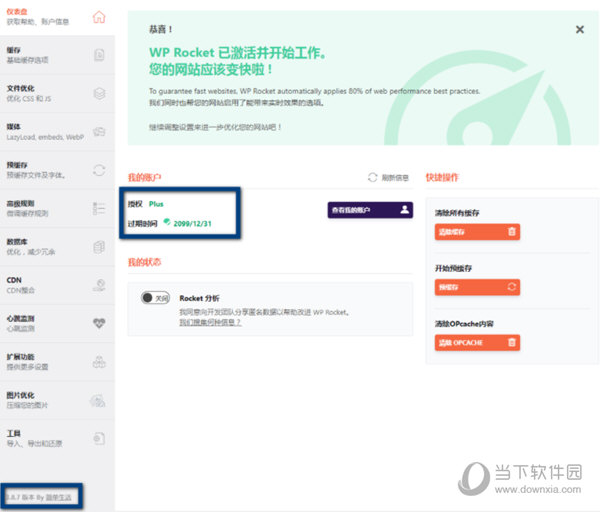Click the 我的状态 my status heading
The height and width of the screenshot is (512, 600).
[x=144, y=263]
